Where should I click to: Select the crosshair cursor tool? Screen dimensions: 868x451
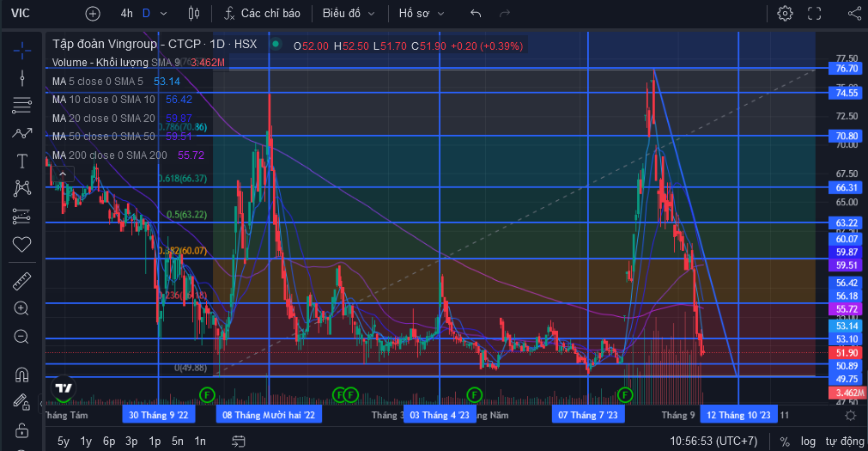[22, 51]
